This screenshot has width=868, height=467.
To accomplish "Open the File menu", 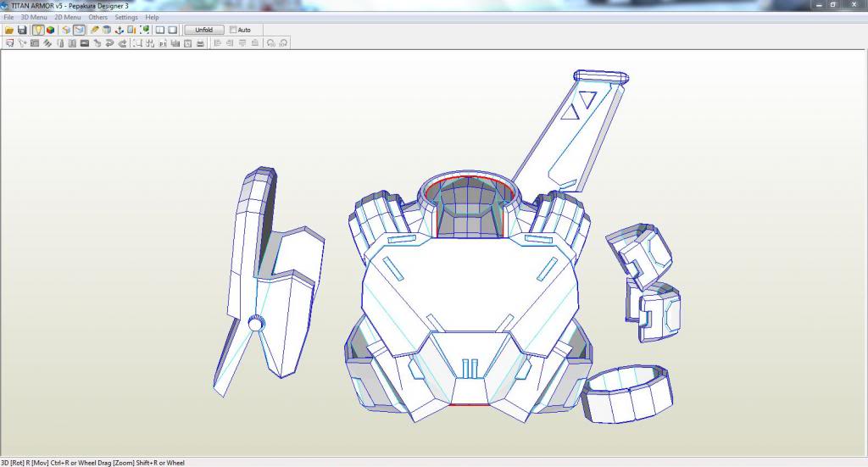I will pyautogui.click(x=8, y=17).
